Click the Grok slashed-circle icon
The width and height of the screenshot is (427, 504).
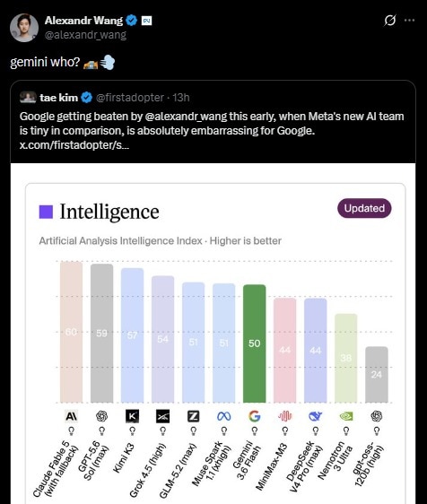389,21
